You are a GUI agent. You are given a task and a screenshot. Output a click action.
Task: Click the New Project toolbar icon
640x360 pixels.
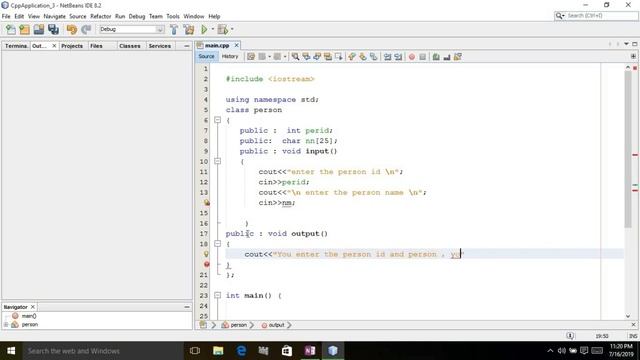click(x=24, y=29)
